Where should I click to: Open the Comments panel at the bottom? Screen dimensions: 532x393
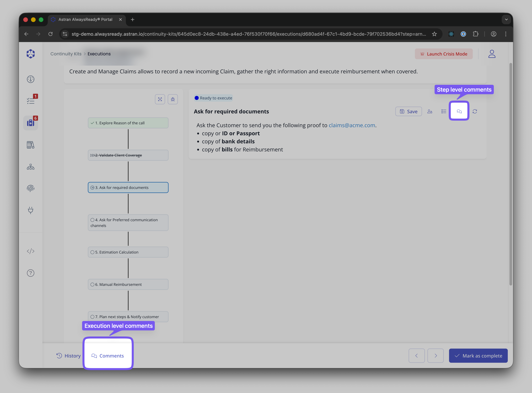(108, 356)
